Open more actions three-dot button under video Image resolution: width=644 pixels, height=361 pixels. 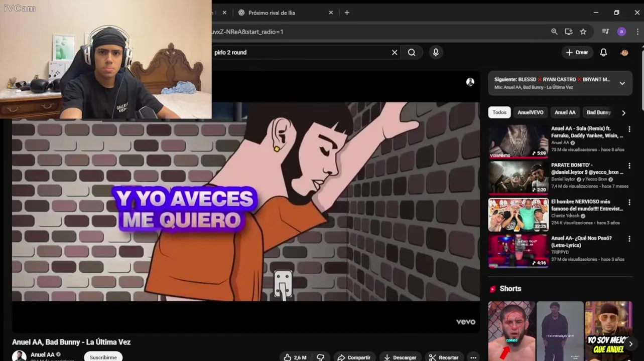(473, 357)
